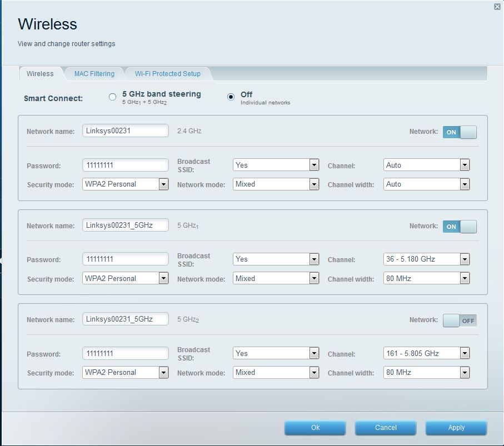The image size is (504, 446).
Task: Open the Wi-Fi Protected Setup tab
Action: (167, 73)
